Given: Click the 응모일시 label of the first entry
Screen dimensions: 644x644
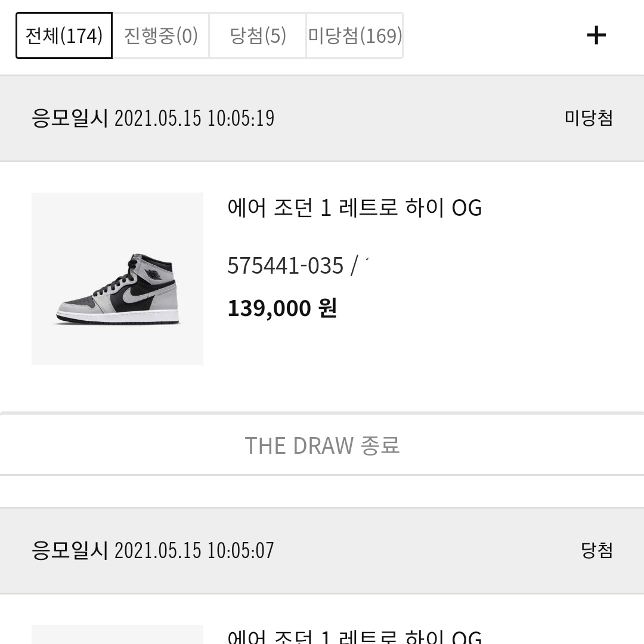Looking at the screenshot, I should click(69, 118).
